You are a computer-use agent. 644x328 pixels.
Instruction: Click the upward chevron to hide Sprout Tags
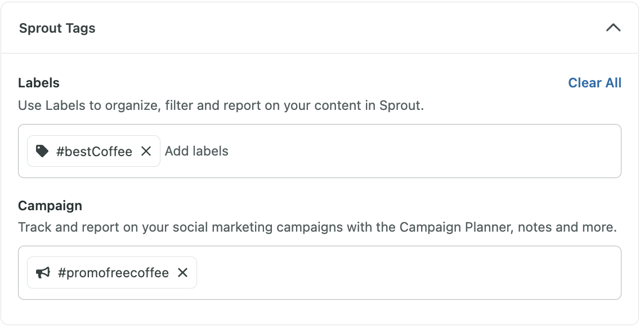coord(613,27)
